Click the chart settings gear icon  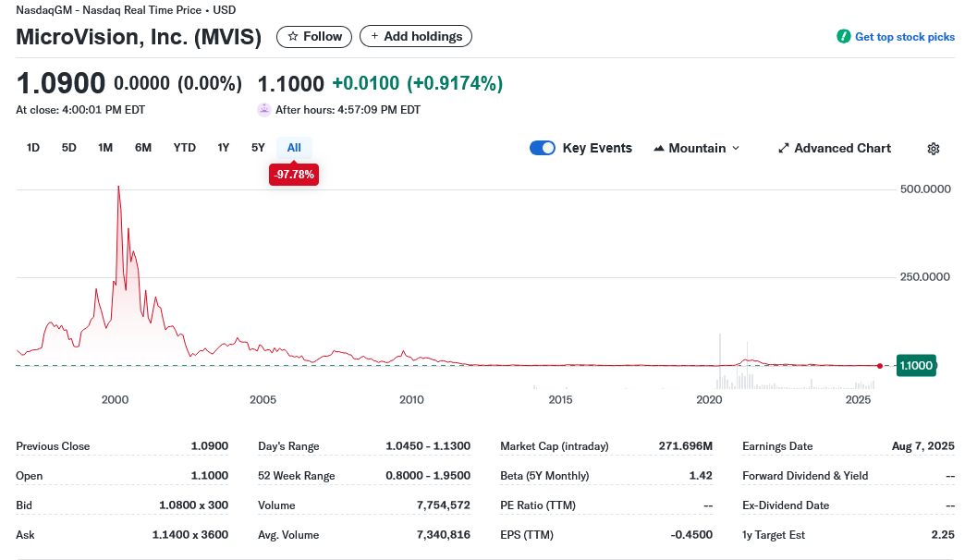pyautogui.click(x=933, y=148)
